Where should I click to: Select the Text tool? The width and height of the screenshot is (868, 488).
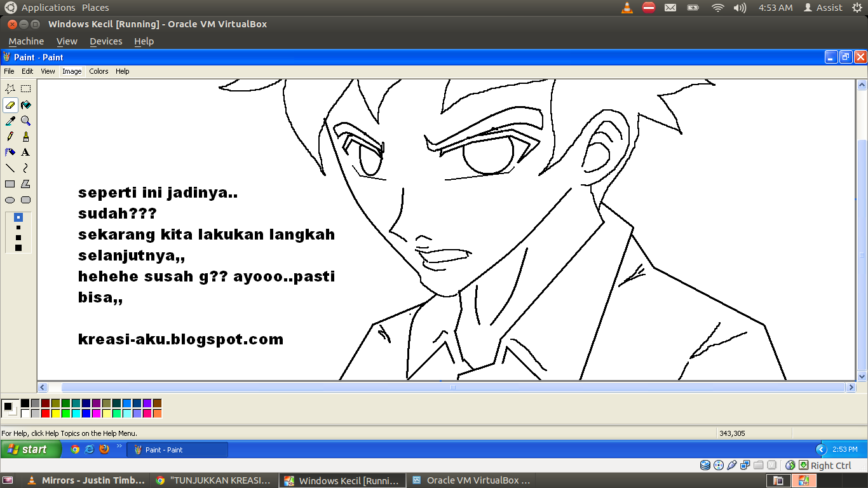[x=26, y=152]
